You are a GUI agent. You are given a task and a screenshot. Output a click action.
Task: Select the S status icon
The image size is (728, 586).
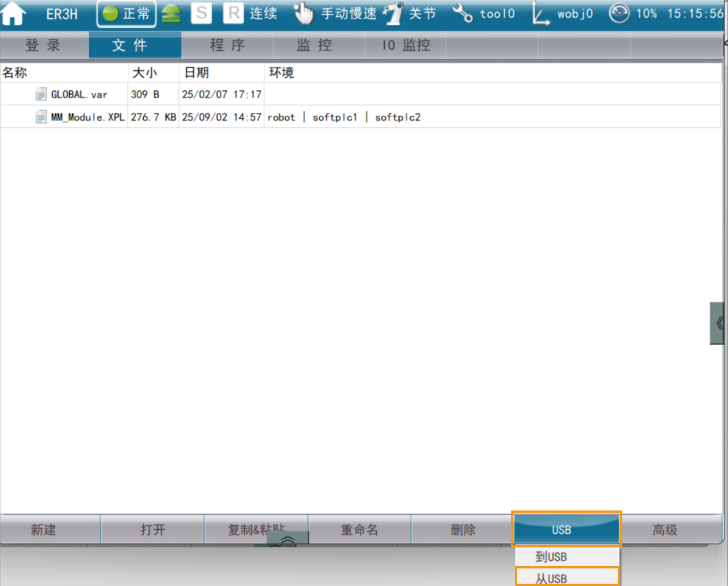(201, 13)
